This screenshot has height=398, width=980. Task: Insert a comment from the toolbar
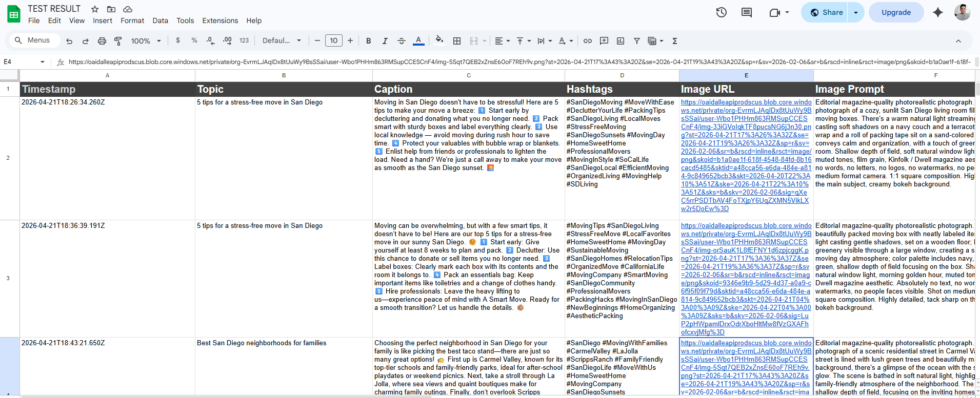point(604,40)
